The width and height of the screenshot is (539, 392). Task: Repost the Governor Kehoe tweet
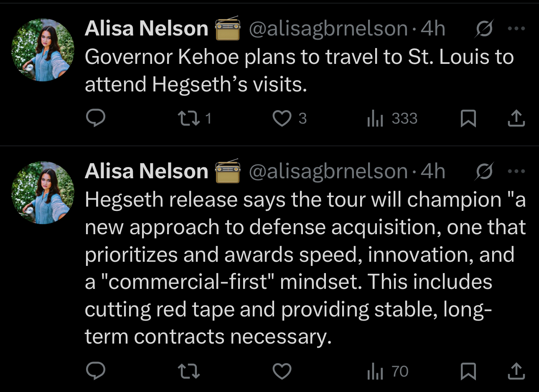(x=189, y=118)
